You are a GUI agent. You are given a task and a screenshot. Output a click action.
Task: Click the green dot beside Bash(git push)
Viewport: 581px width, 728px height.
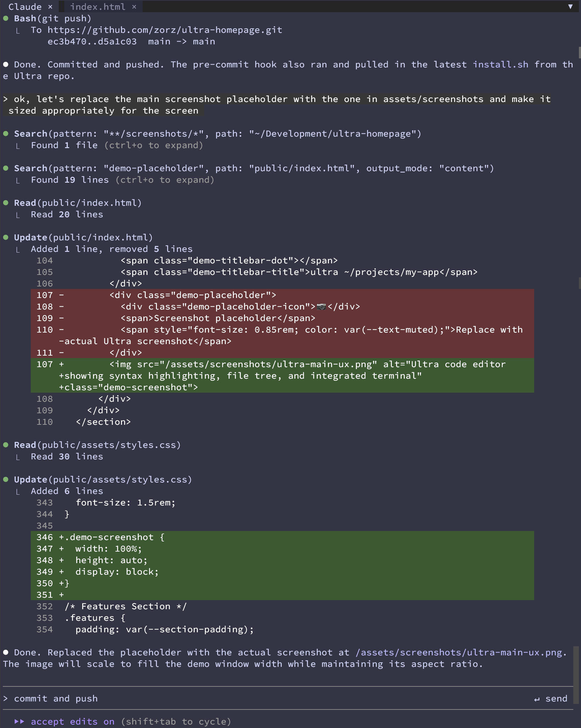tap(6, 18)
